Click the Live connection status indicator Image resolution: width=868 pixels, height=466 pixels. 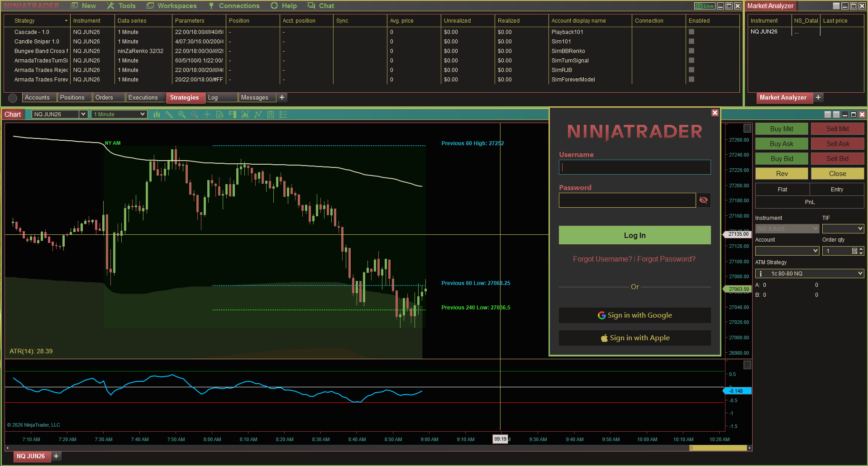705,6
